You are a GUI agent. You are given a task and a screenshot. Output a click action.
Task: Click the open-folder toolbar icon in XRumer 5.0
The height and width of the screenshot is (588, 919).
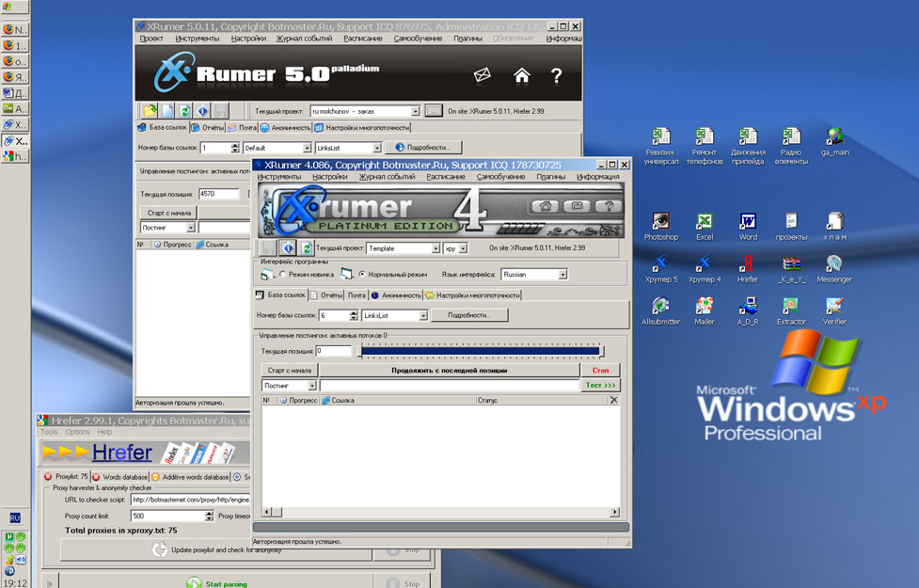point(151,111)
